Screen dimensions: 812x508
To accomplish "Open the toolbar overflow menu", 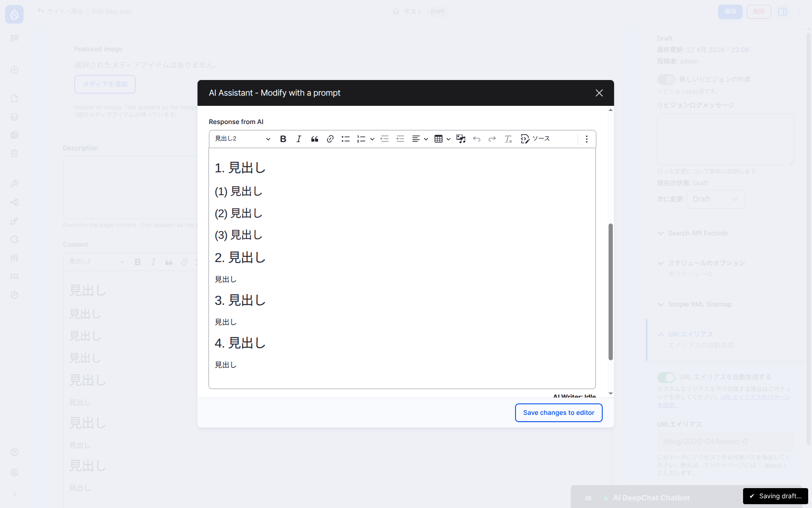I will click(x=587, y=139).
